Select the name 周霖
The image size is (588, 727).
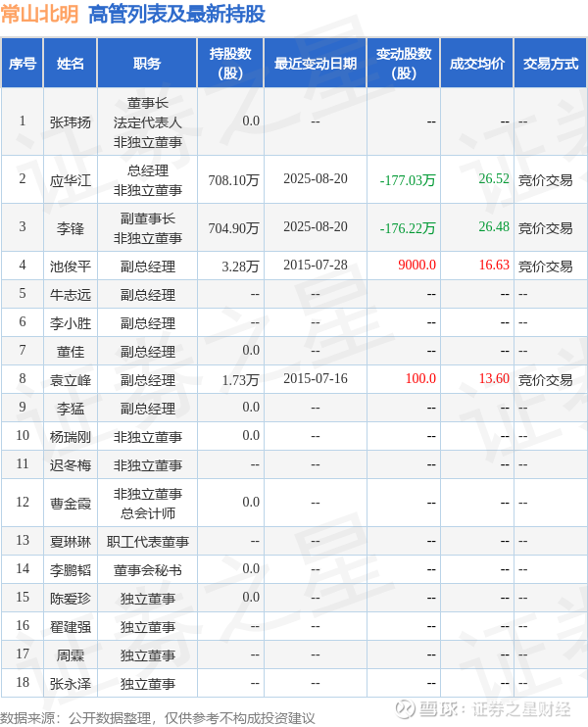[71, 655]
